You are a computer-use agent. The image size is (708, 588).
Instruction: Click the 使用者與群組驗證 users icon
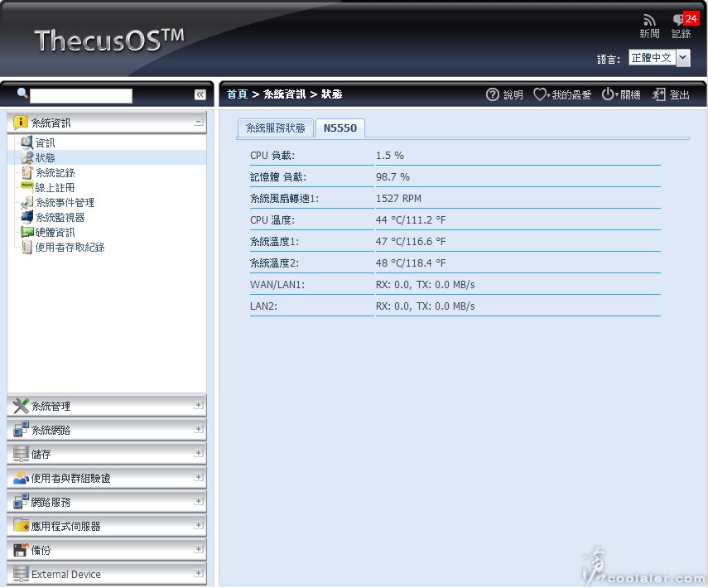pos(21,478)
